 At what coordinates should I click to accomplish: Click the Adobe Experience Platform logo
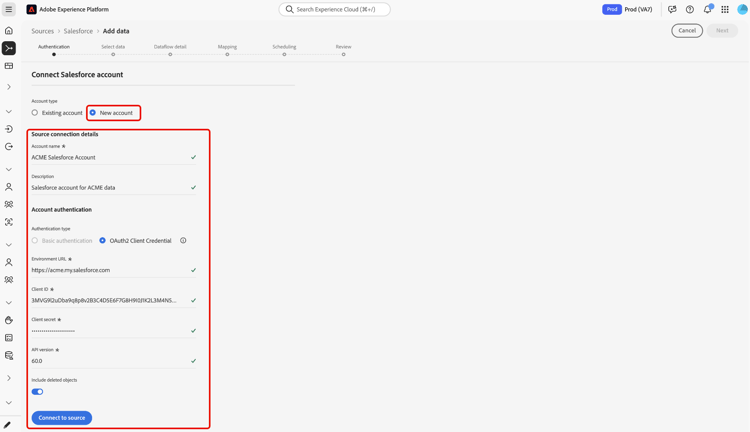32,9
